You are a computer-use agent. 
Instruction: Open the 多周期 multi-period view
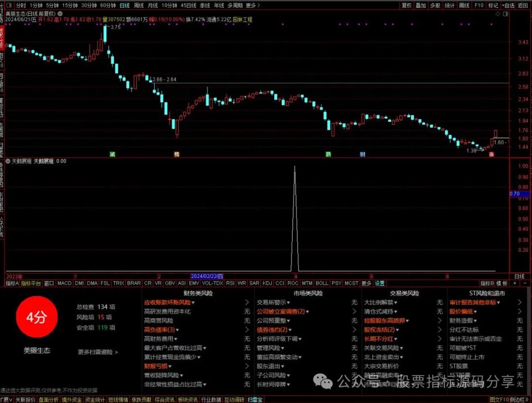tap(235, 5)
